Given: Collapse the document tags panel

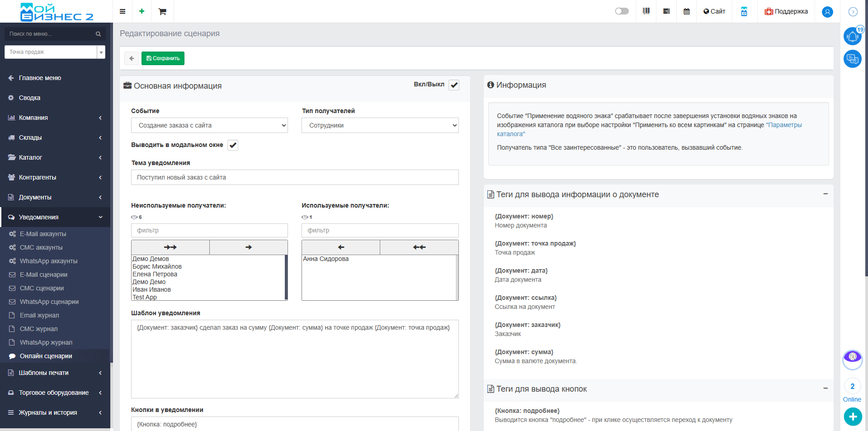Looking at the screenshot, I should [x=825, y=194].
